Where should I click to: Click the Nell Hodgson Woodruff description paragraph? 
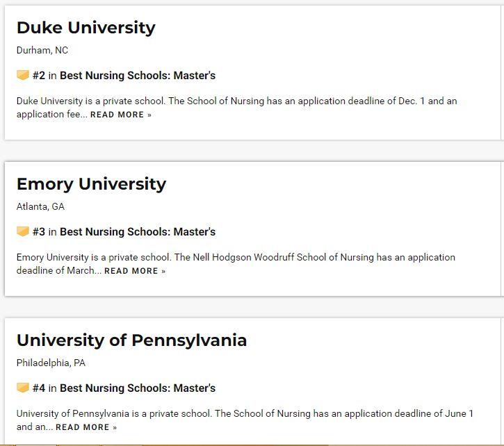click(236, 258)
